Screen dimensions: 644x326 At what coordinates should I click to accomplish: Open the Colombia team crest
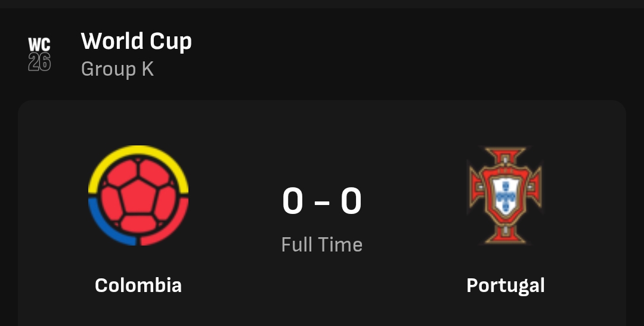pos(138,195)
